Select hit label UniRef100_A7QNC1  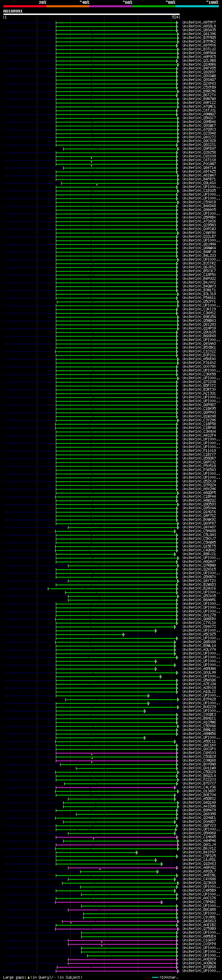tap(199, 106)
